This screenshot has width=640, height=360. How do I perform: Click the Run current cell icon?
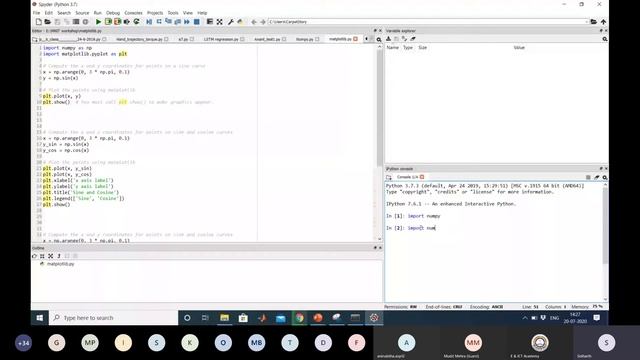108,22
